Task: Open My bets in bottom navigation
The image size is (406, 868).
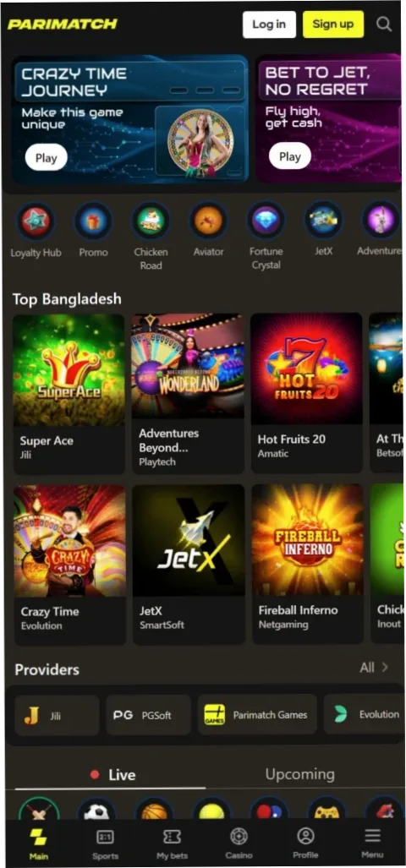Action: tap(172, 843)
